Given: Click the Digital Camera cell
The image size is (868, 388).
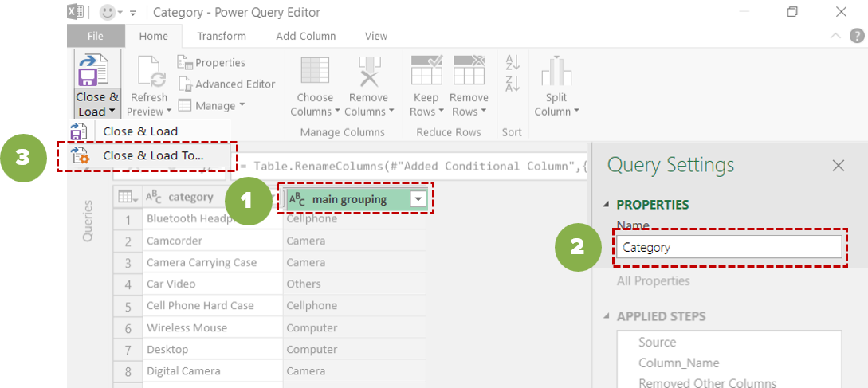Looking at the screenshot, I should pyautogui.click(x=213, y=370).
